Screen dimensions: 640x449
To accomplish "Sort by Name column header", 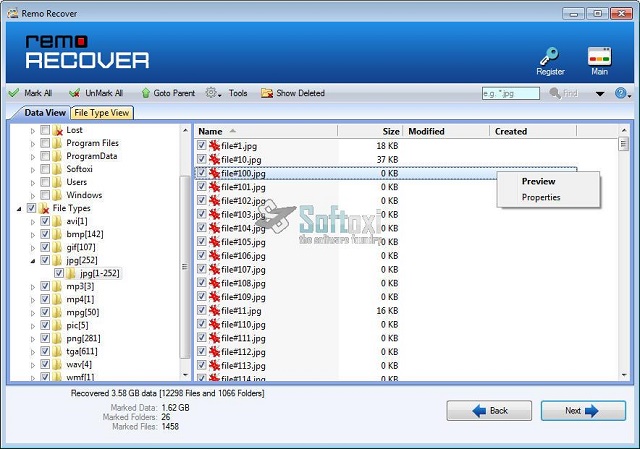I will (266, 131).
